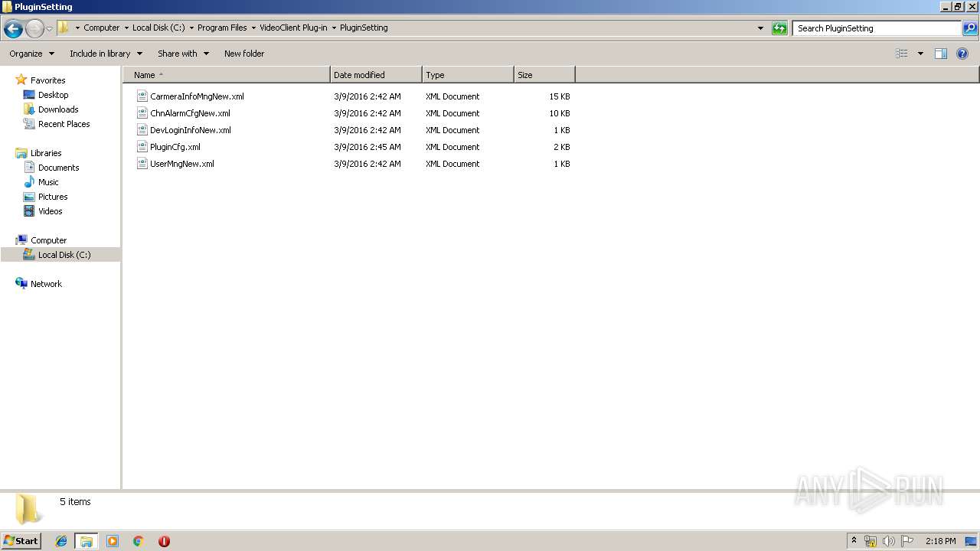Screen dimensions: 980x551
Task: Click the search magnifier icon
Action: pos(970,28)
